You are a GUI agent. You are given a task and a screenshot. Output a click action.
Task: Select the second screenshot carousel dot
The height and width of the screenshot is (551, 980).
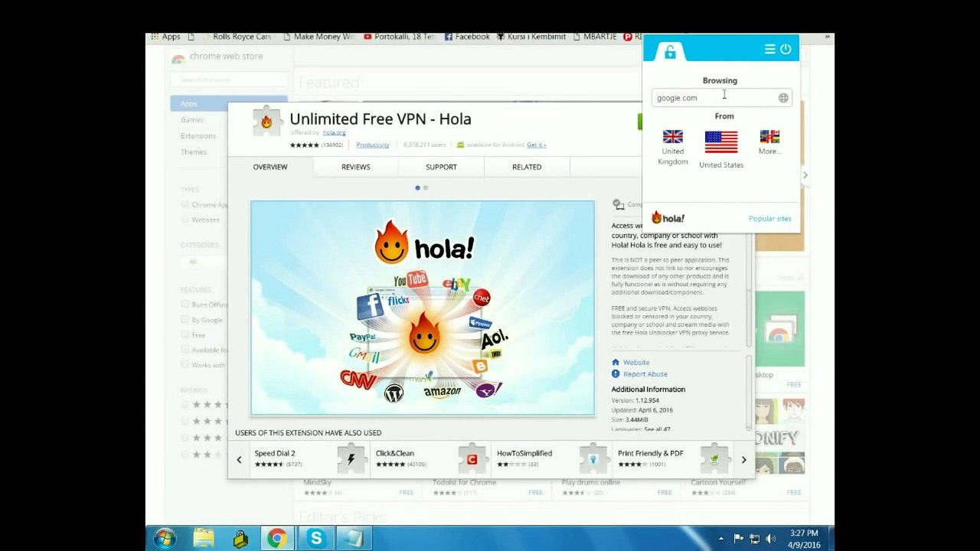coord(426,187)
